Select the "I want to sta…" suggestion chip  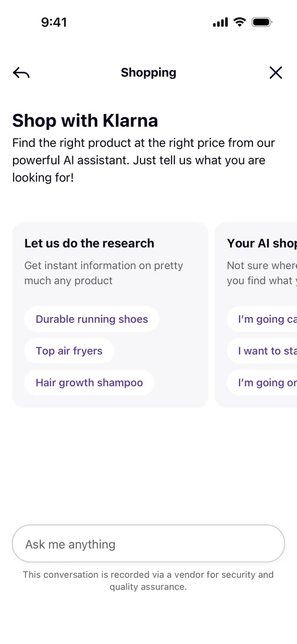point(262,350)
